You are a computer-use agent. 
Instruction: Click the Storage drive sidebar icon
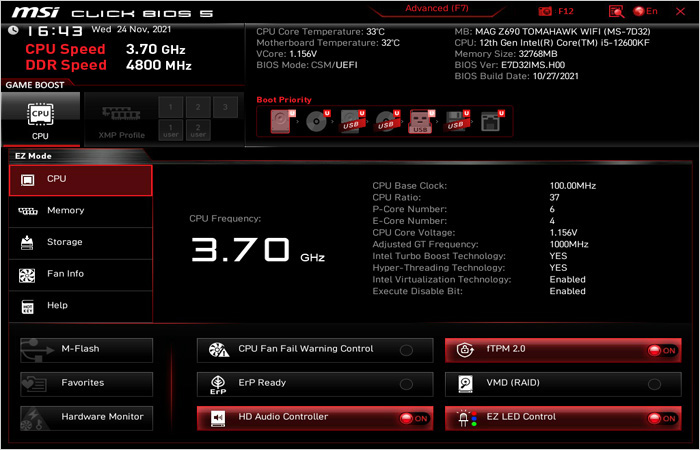point(27,243)
